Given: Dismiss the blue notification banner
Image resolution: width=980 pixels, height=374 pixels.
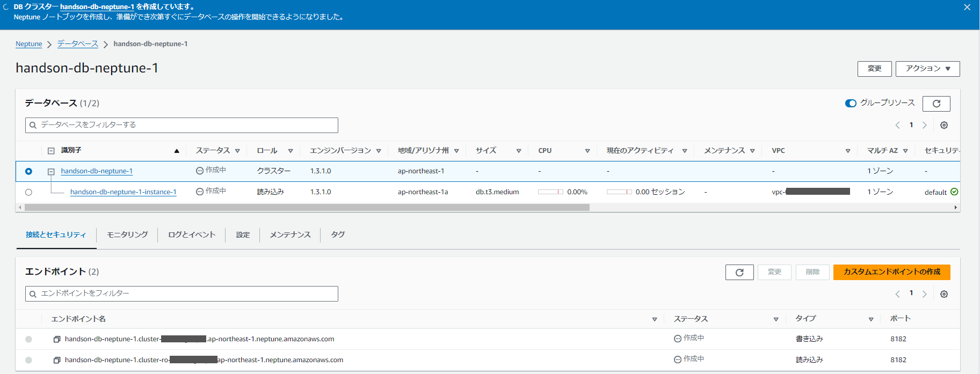Looking at the screenshot, I should [x=967, y=8].
